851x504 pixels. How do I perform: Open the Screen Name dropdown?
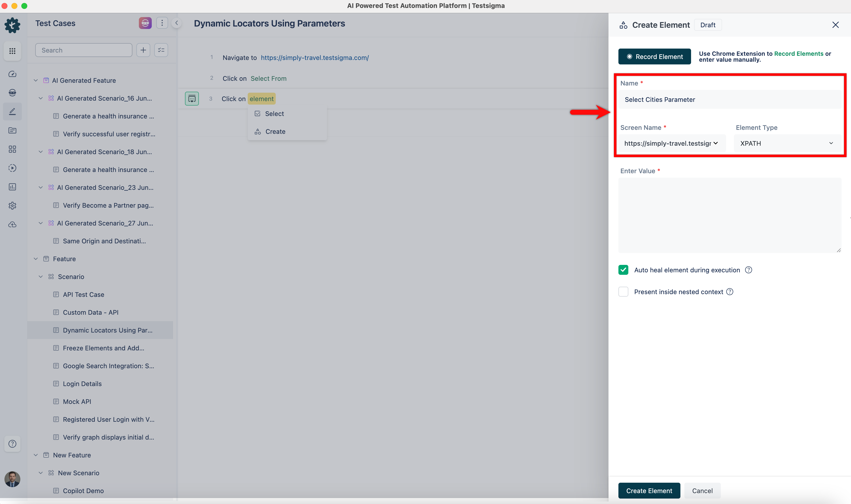click(671, 143)
